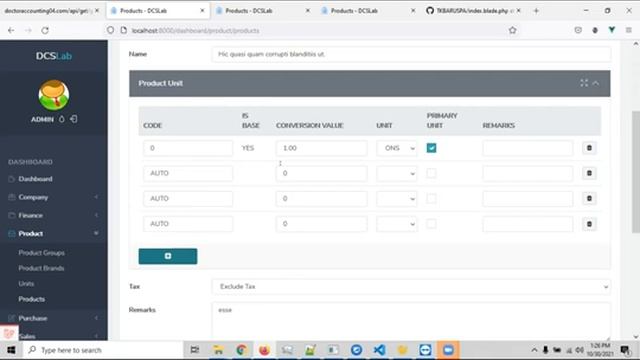Delete the ONS unit row via trash icon

589,148
